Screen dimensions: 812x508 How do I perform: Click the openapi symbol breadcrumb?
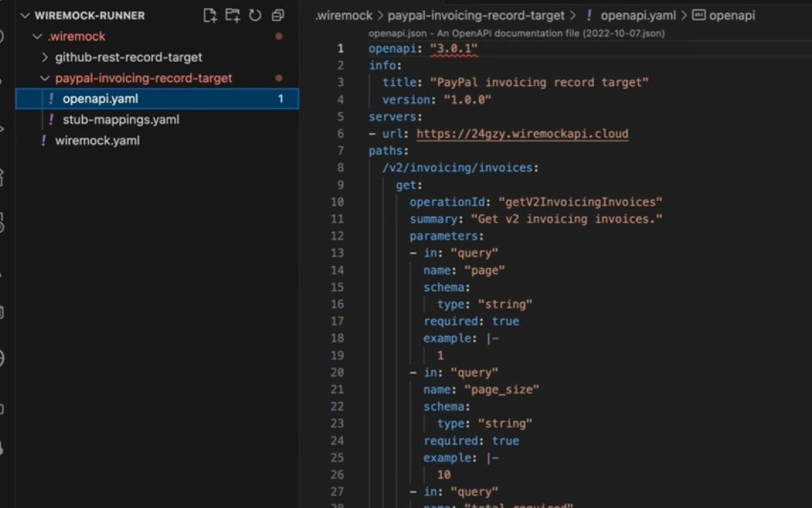[x=731, y=16]
